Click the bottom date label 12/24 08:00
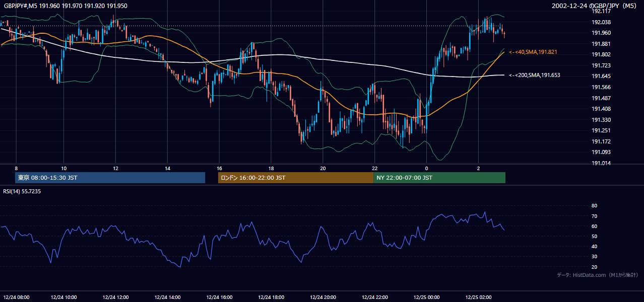The height and width of the screenshot is (302, 644). point(16,297)
